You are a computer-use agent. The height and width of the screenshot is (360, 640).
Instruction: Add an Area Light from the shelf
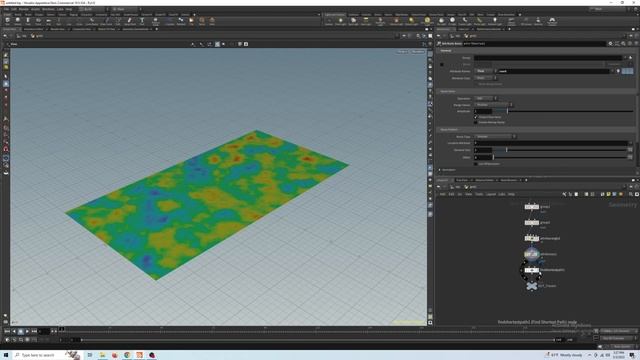366,21
